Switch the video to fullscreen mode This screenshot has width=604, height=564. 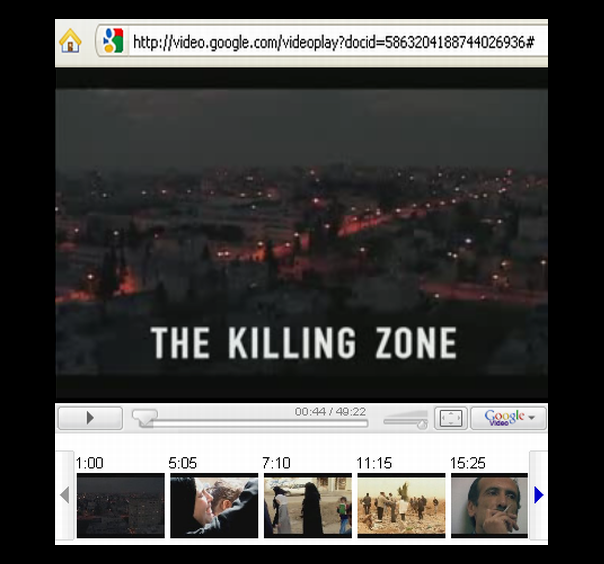tap(451, 418)
